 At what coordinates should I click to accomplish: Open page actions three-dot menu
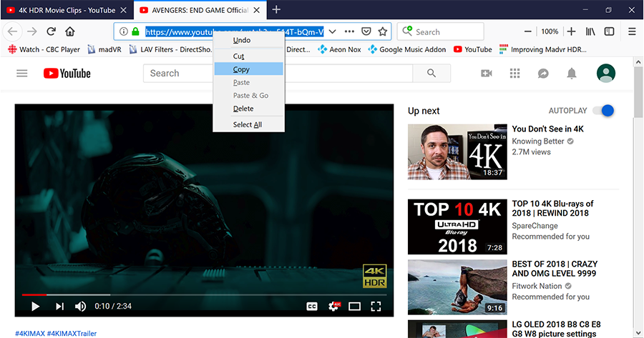tap(349, 31)
